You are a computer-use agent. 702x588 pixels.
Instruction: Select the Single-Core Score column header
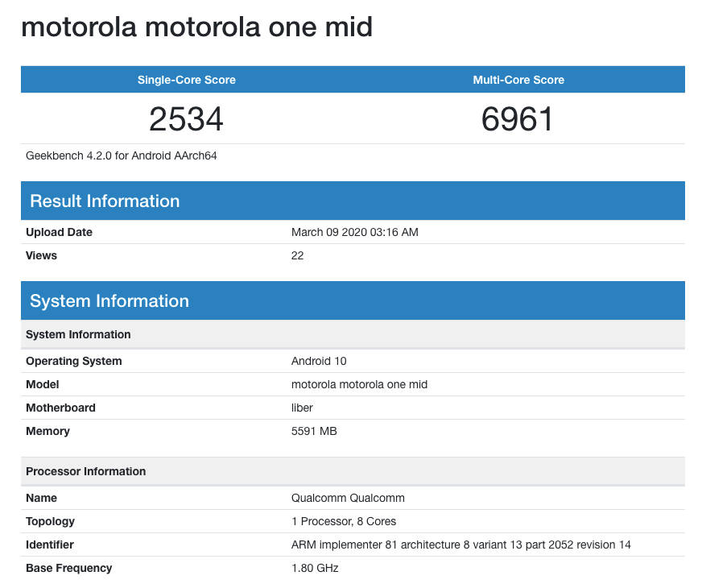click(186, 80)
